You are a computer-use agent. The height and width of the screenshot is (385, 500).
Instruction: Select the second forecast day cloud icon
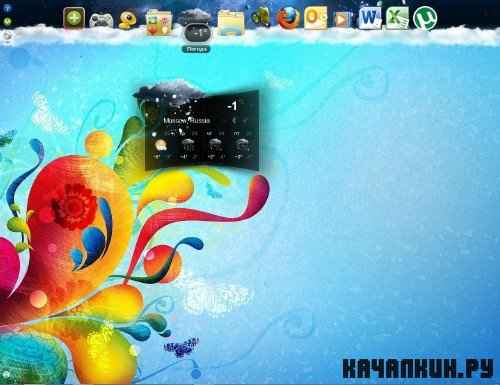point(188,145)
